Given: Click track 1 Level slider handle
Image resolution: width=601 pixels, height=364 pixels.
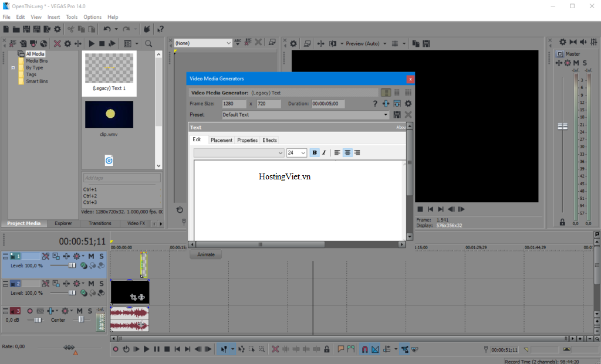Looking at the screenshot, I should click(72, 266).
